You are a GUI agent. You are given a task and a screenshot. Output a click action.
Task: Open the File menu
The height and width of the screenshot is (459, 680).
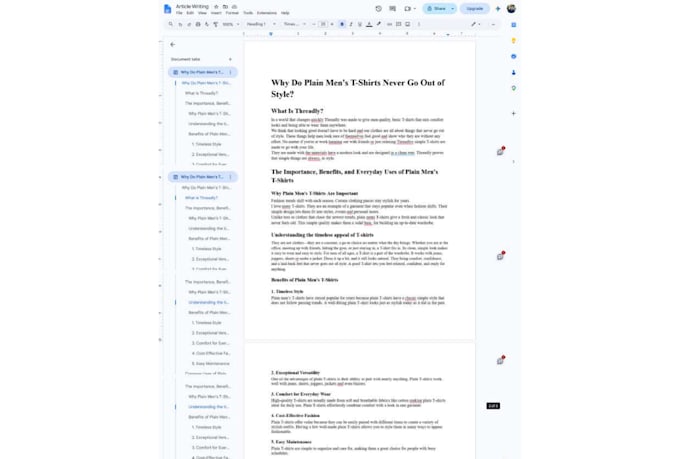click(179, 13)
